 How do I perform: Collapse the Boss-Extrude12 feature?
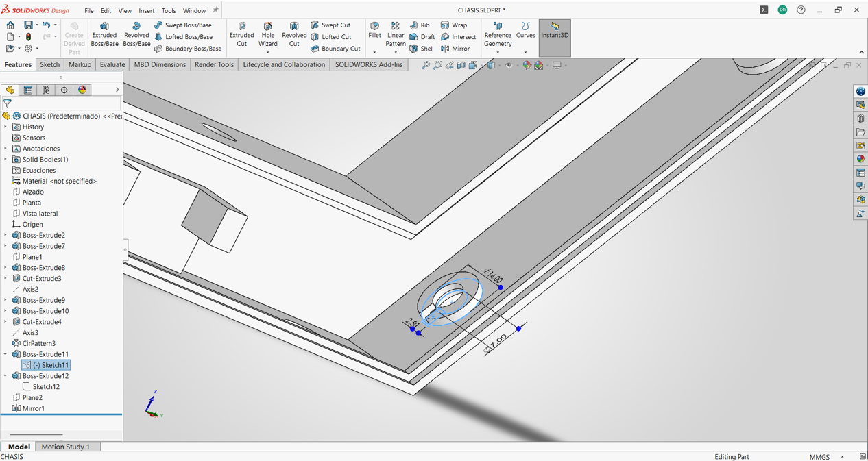pyautogui.click(x=5, y=376)
